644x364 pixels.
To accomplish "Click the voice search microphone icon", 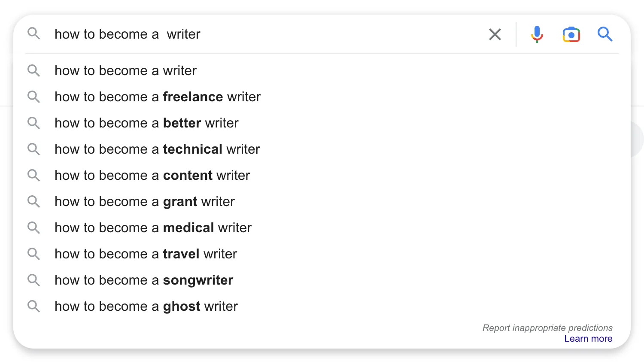I will 537,34.
